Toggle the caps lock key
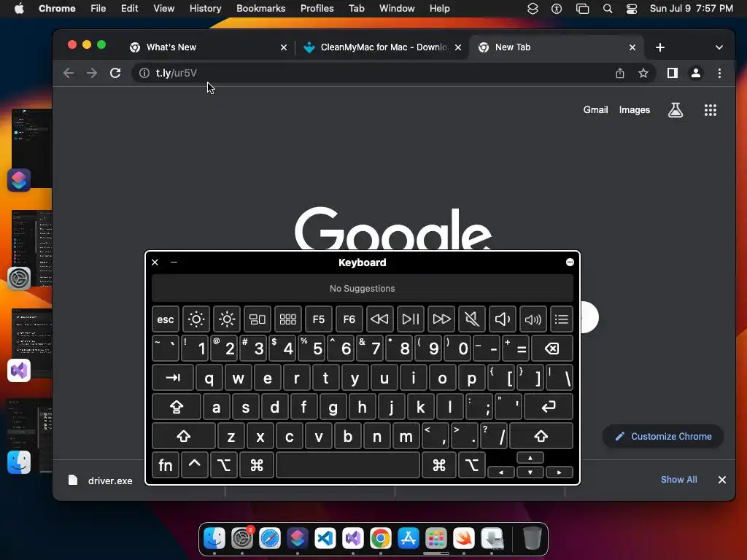This screenshot has height=560, width=747. 177,407
